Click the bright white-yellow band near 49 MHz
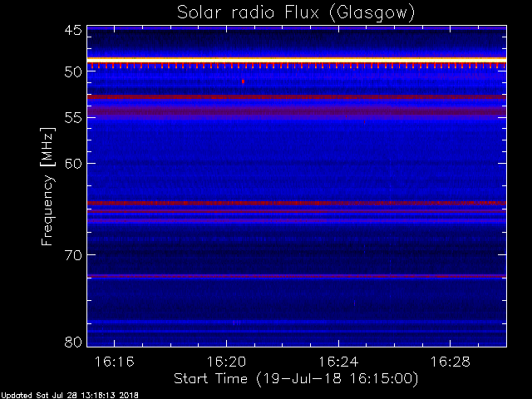This screenshot has height=399, width=532. 297,60
